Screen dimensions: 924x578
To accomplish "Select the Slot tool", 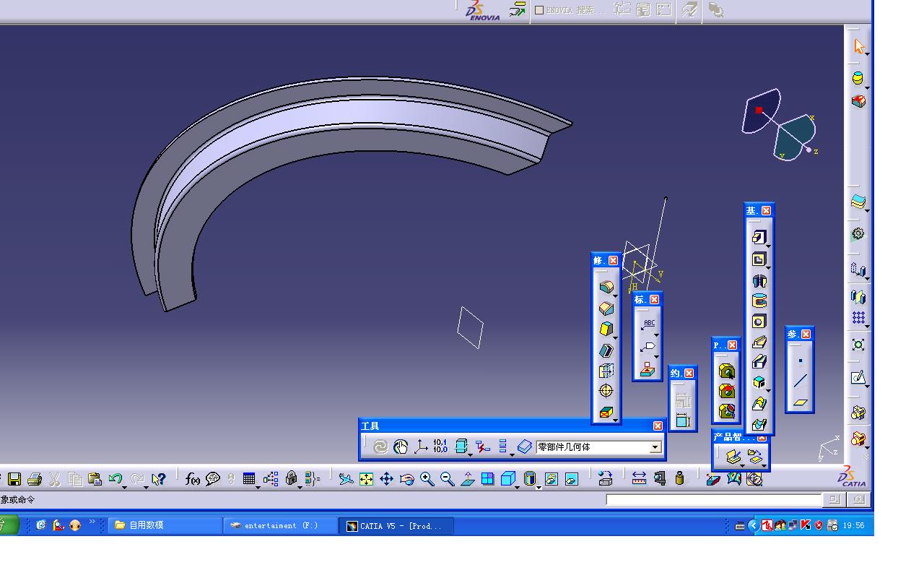I will [759, 362].
